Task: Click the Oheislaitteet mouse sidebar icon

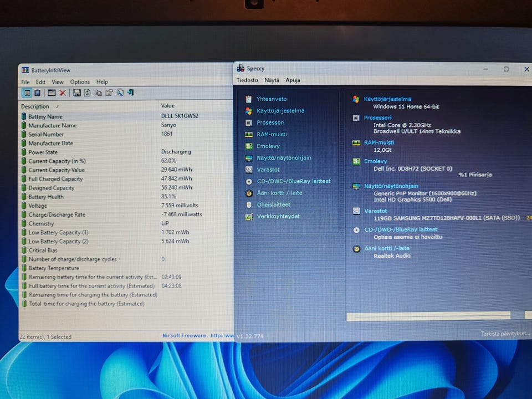Action: pyautogui.click(x=249, y=205)
